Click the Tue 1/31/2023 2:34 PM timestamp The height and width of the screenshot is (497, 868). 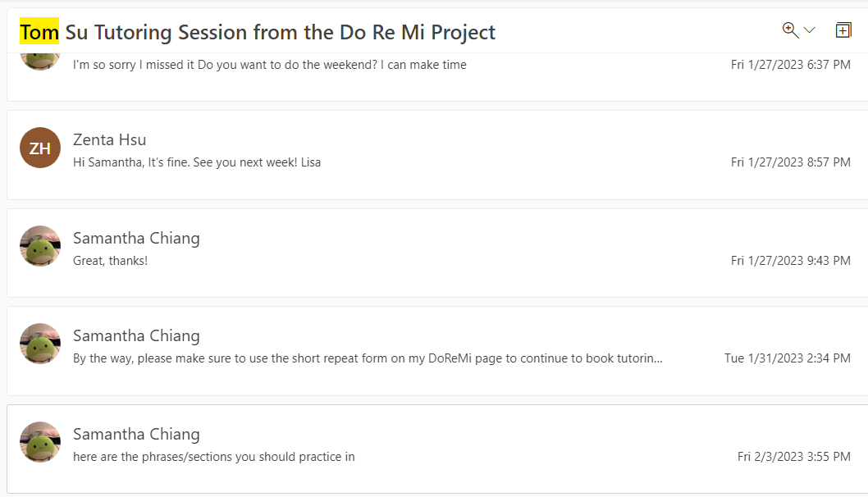coord(787,358)
